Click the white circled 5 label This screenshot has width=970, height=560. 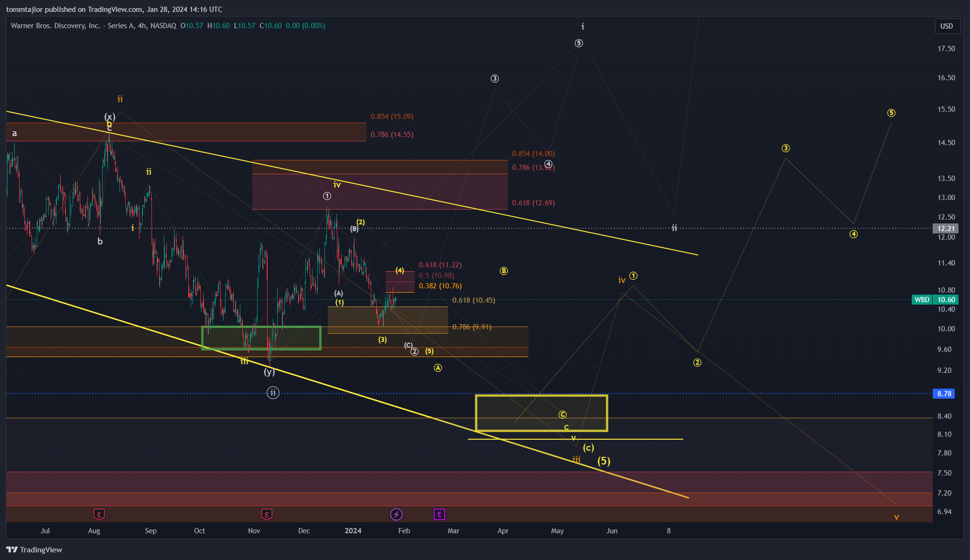579,43
